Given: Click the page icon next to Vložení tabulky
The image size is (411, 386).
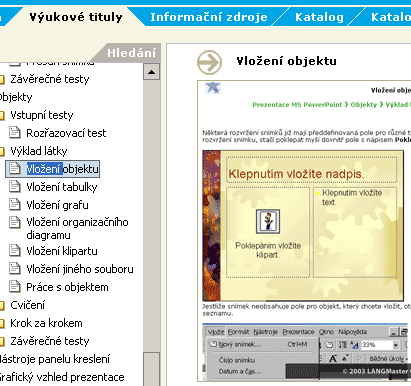Looking at the screenshot, I should click(14, 186).
